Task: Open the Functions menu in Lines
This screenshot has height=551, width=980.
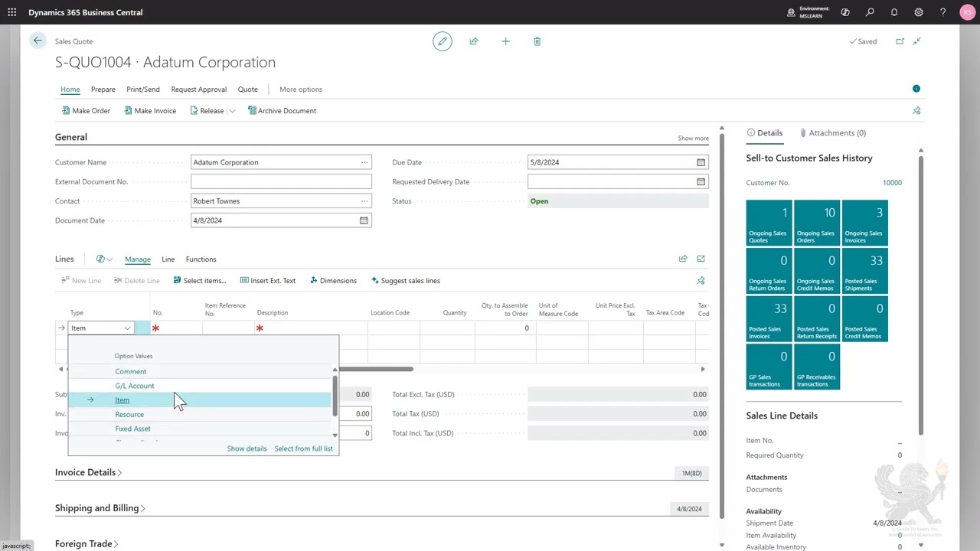Action: tap(201, 259)
